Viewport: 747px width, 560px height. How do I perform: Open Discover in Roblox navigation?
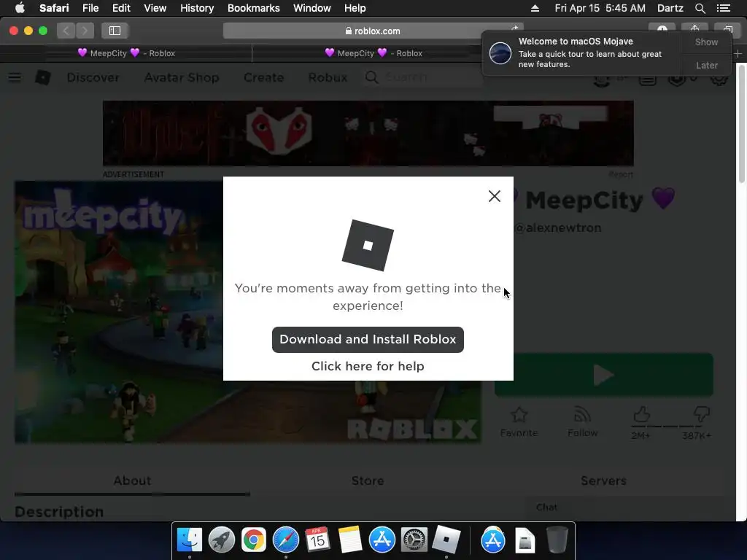93,77
